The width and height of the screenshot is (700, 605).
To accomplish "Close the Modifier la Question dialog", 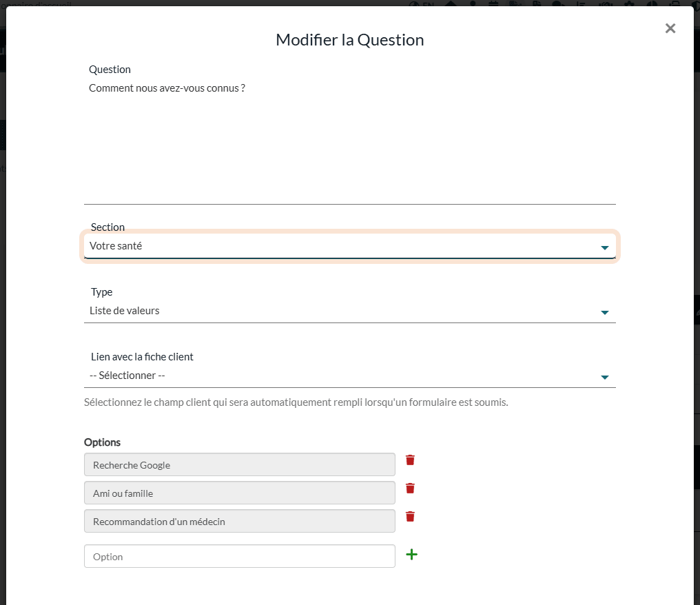I will tap(670, 28).
